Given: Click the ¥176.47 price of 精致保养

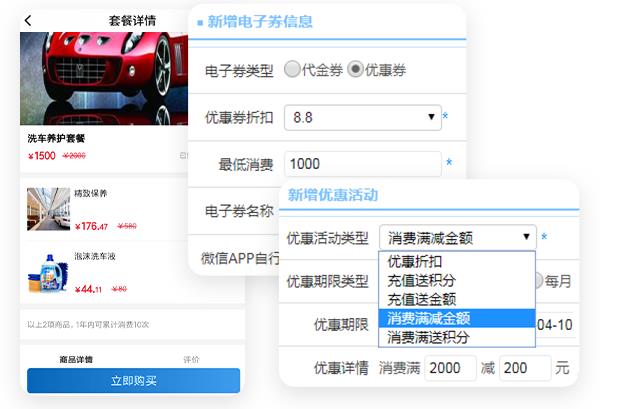Looking at the screenshot, I should click(91, 226).
